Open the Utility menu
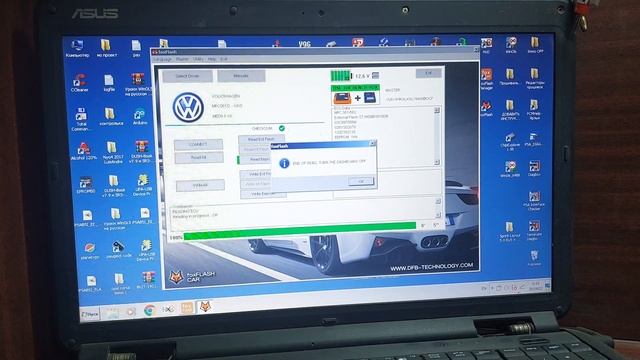 (x=198, y=59)
